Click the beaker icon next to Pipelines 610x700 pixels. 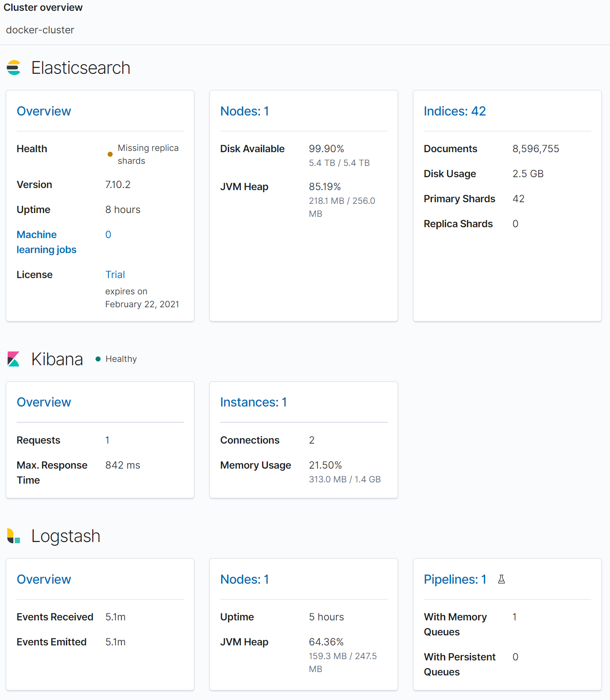click(502, 579)
